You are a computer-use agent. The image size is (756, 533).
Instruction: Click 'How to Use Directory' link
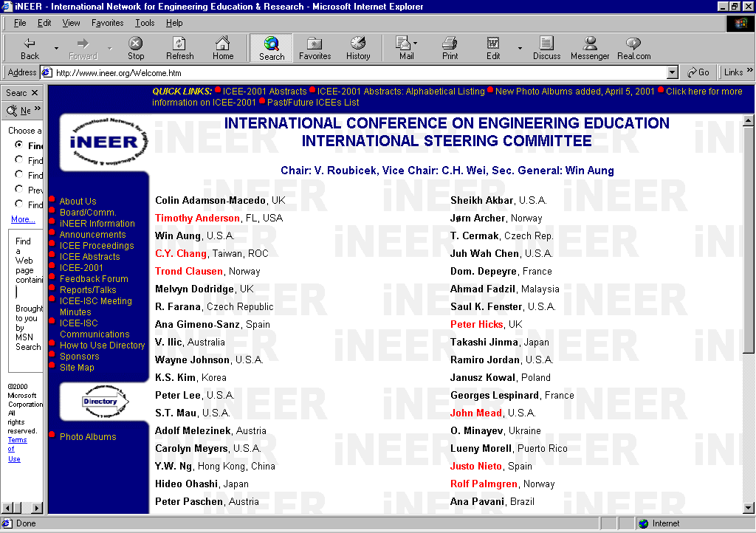pos(102,345)
